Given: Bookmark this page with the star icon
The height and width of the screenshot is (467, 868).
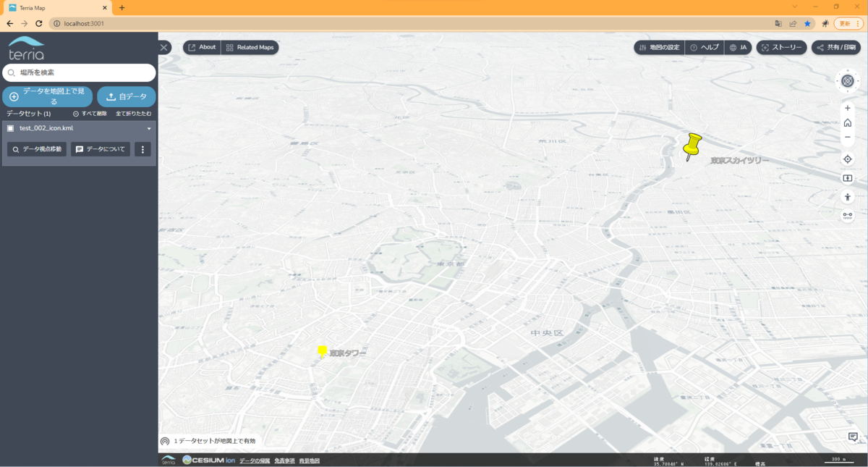Looking at the screenshot, I should [x=807, y=24].
